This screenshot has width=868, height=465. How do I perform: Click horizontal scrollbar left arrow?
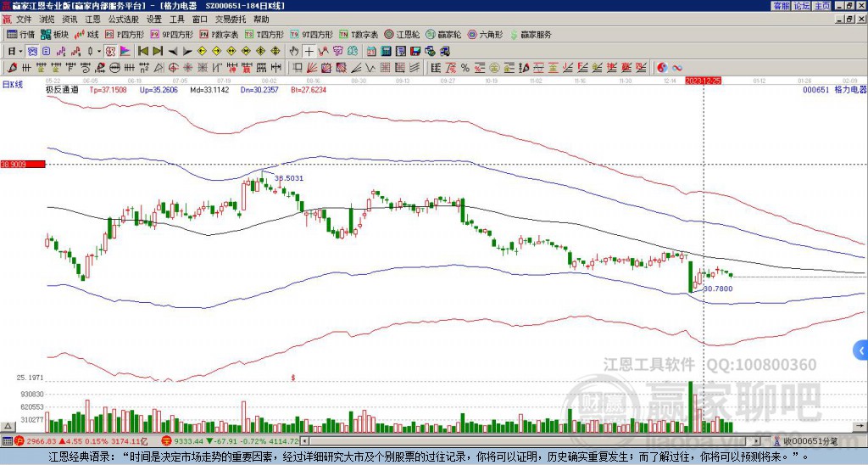coord(304,441)
